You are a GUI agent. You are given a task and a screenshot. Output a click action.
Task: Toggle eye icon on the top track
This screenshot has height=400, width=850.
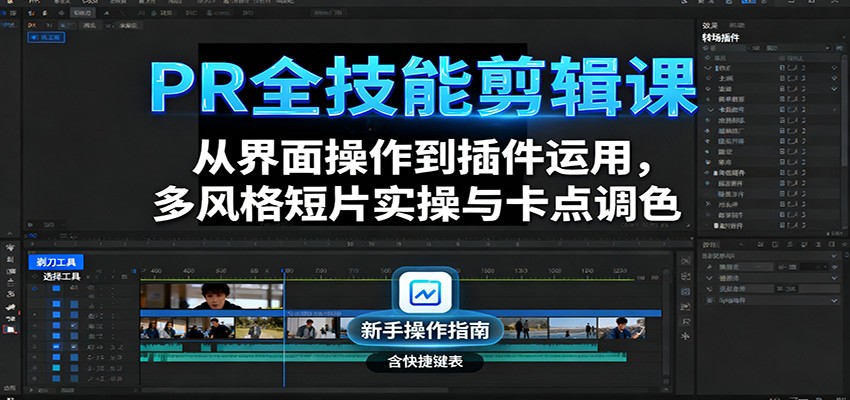click(x=36, y=290)
